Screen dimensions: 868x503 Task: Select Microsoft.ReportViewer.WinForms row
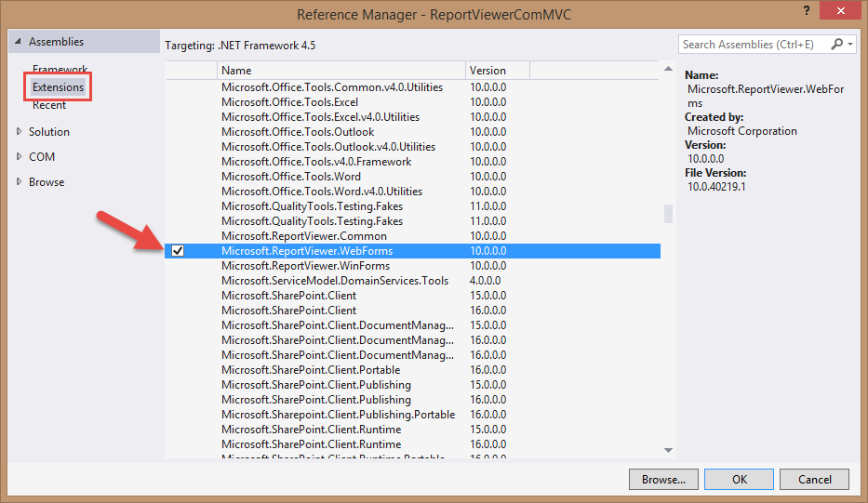305,266
